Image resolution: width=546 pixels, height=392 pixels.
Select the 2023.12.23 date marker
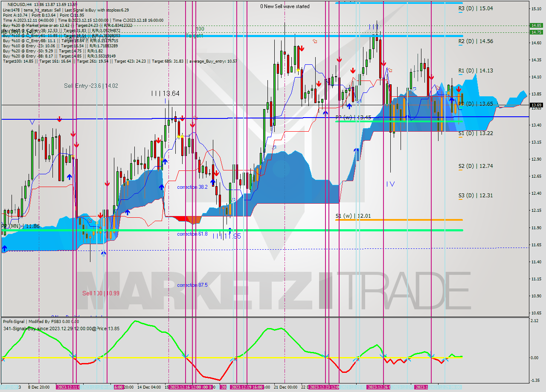click(x=323, y=387)
